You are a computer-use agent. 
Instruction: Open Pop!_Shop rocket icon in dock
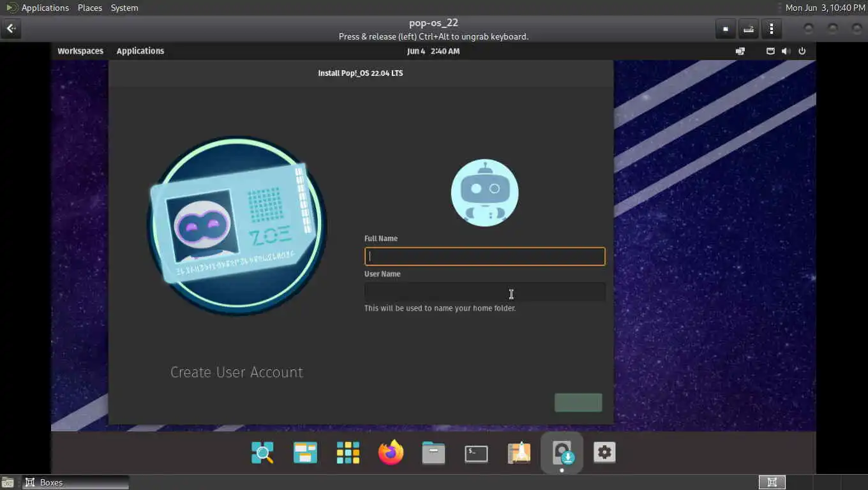pos(519,452)
